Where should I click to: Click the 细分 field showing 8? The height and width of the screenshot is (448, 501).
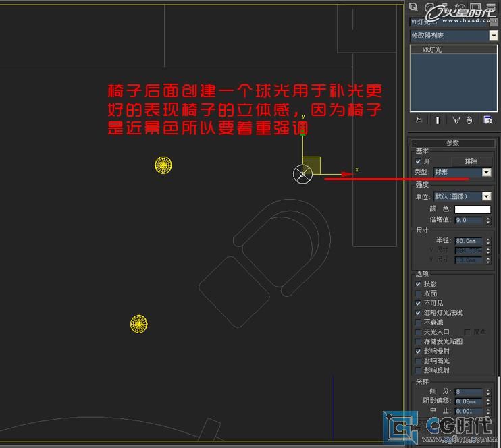(469, 391)
